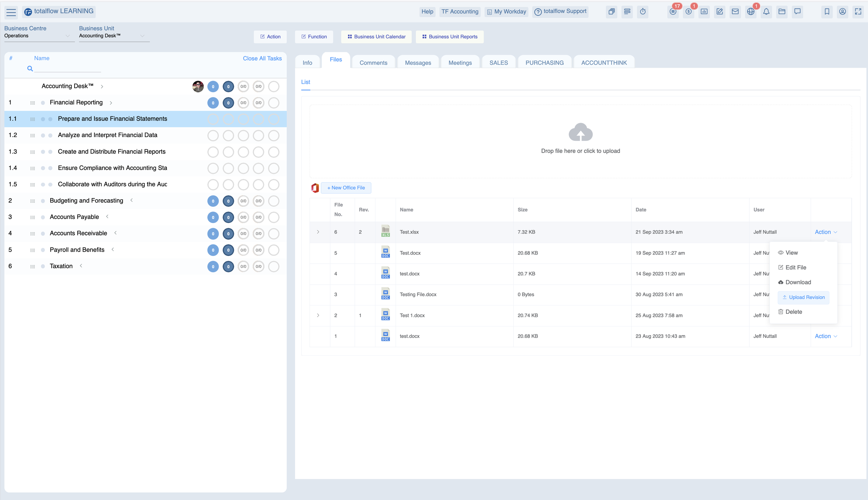The image size is (868, 500).
Task: Click the notification bell icon
Action: [x=766, y=12]
